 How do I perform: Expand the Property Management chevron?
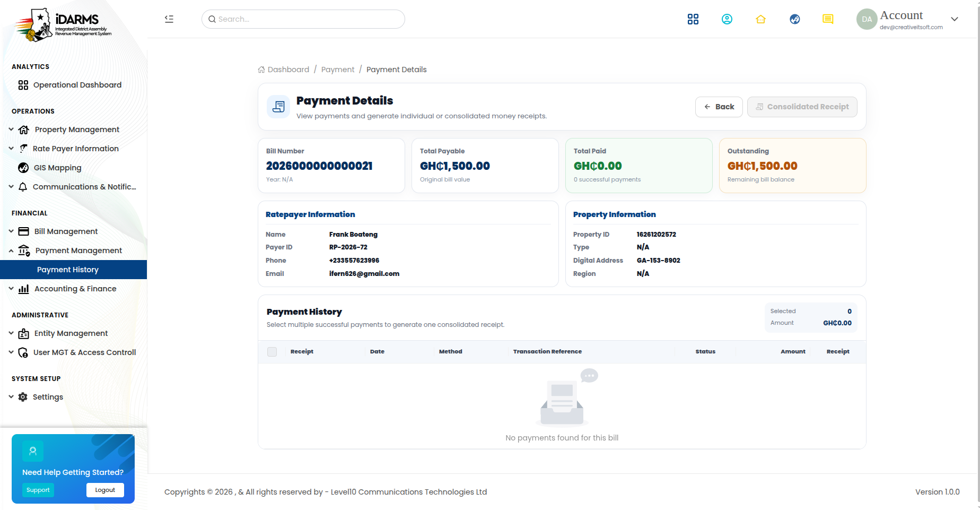click(11, 129)
